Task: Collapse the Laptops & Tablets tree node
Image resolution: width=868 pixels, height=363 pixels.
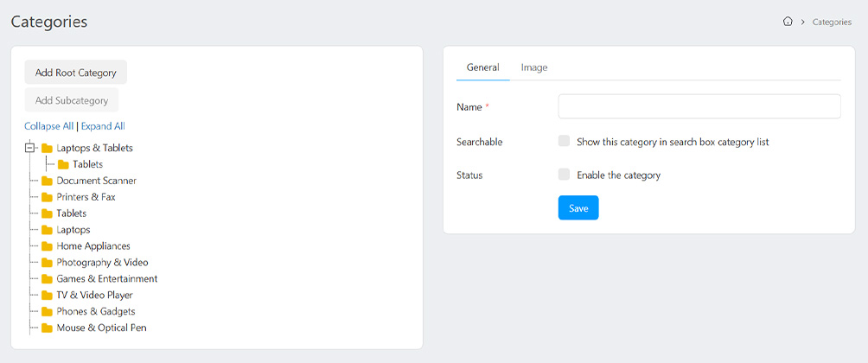Action: tap(30, 148)
